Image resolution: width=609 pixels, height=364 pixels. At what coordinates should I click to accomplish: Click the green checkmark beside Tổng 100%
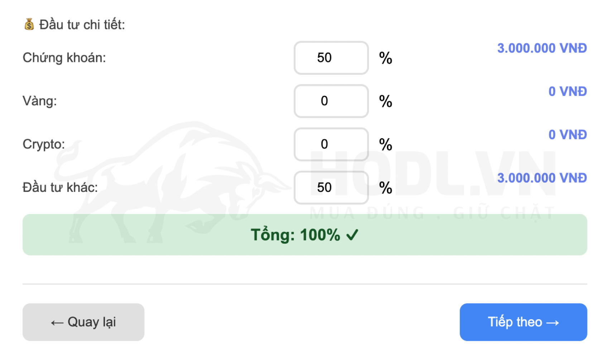point(352,235)
